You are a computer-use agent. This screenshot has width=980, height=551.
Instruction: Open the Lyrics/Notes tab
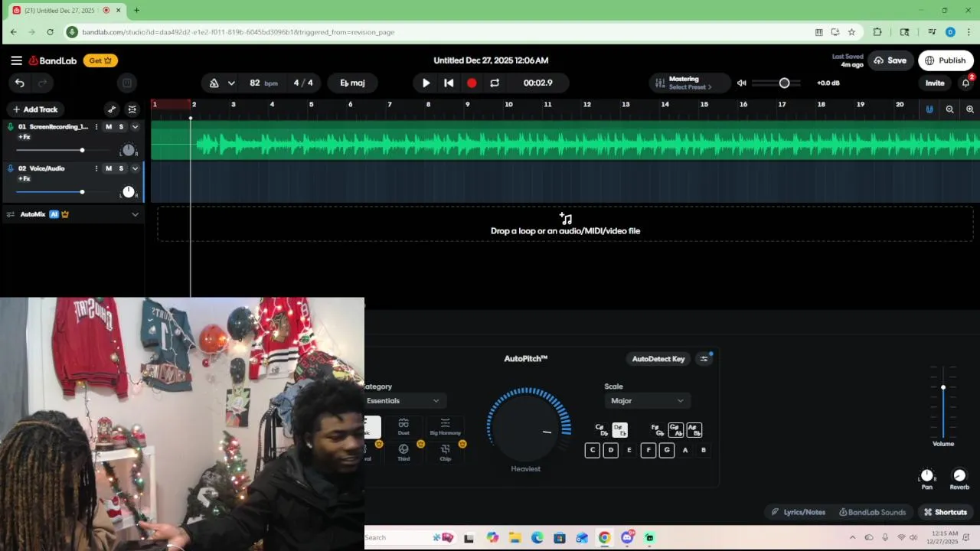799,512
